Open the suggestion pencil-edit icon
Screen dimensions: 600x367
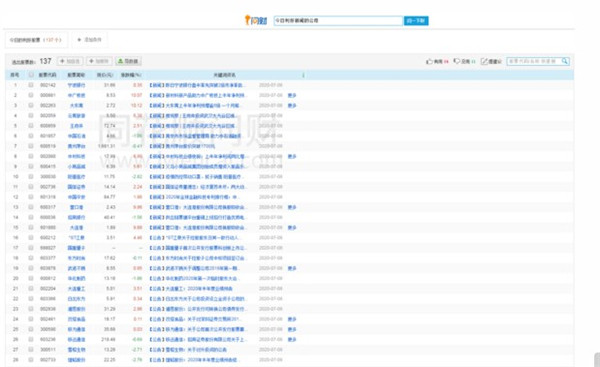(484, 61)
